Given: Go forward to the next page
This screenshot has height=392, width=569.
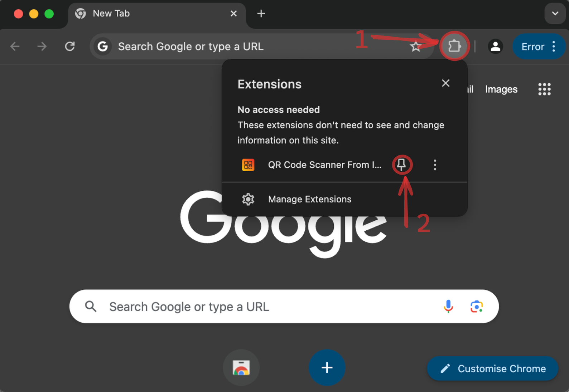Looking at the screenshot, I should (42, 46).
